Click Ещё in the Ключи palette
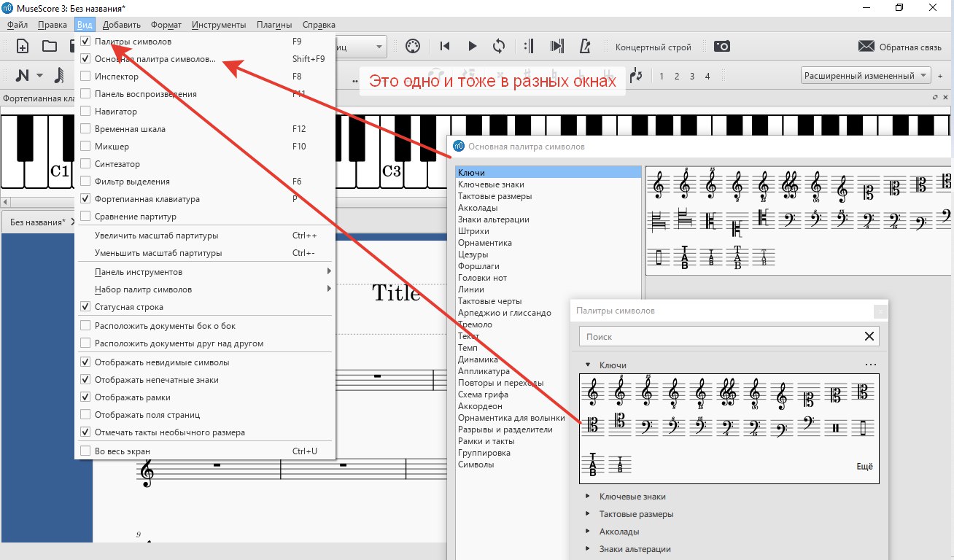The width and height of the screenshot is (954, 560). [x=864, y=467]
